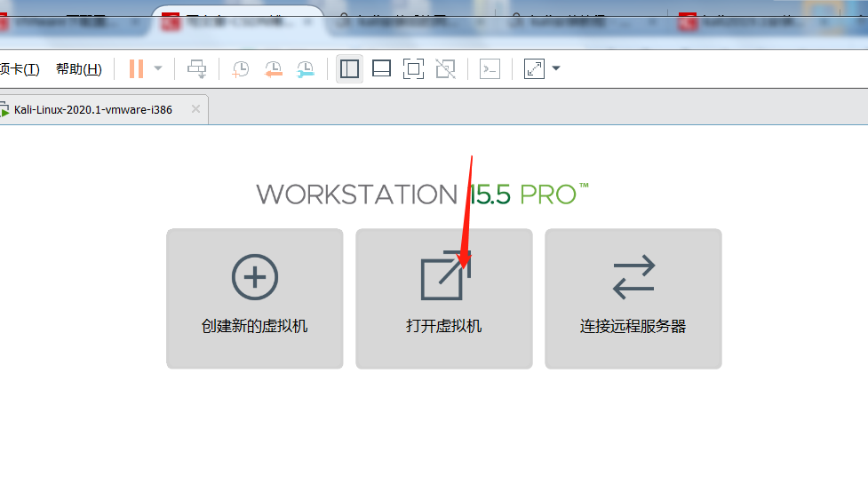Click the send Ctrl+Alt+Del icon
Viewport: 868px width, 500px height.
tap(196, 69)
